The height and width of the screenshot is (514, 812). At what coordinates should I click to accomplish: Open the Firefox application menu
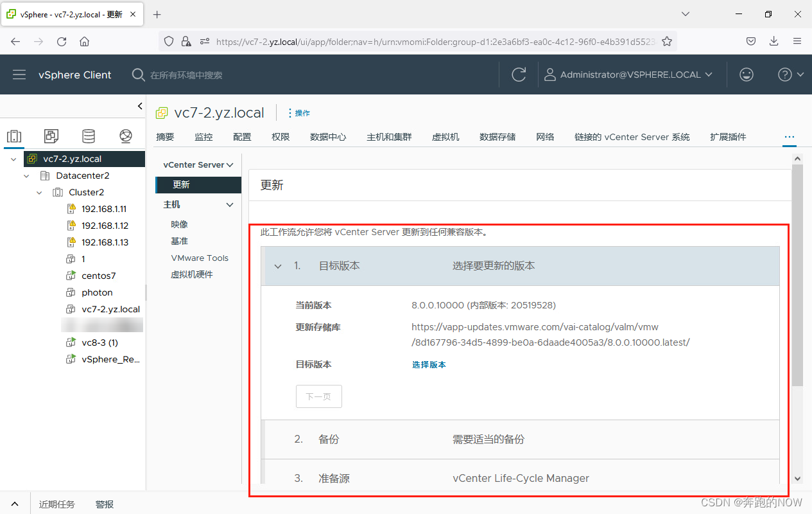pos(797,41)
